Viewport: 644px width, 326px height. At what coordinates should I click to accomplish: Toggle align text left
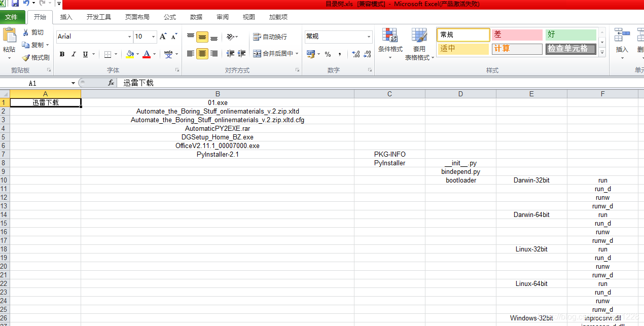[x=191, y=54]
